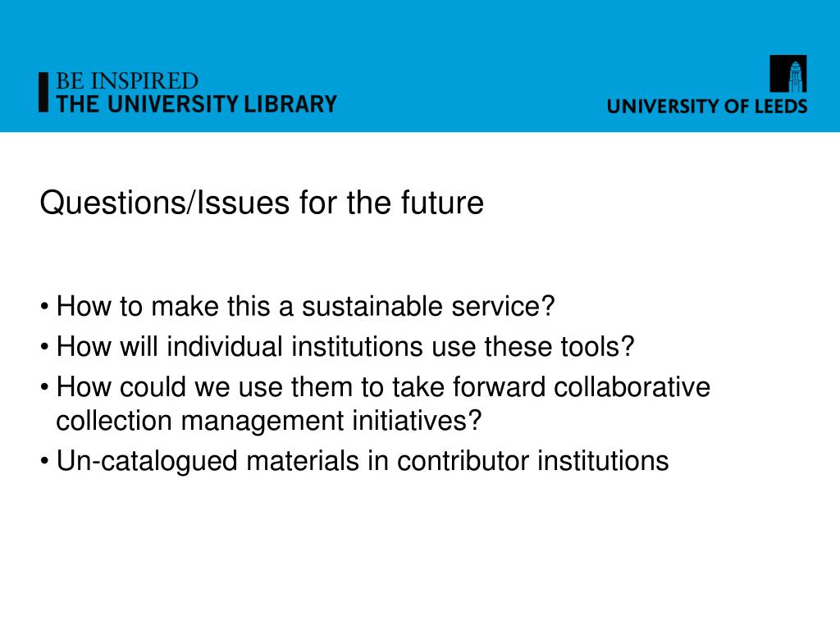Click the black vertical bar beside BE INSPIRED
Screen dimensions: 840x630
point(43,92)
